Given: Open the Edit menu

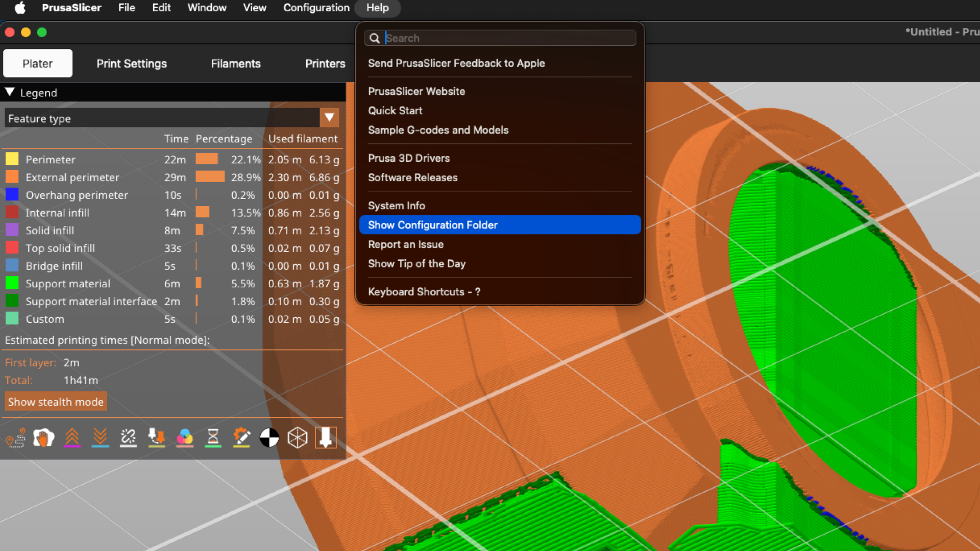Looking at the screenshot, I should pyautogui.click(x=161, y=8).
